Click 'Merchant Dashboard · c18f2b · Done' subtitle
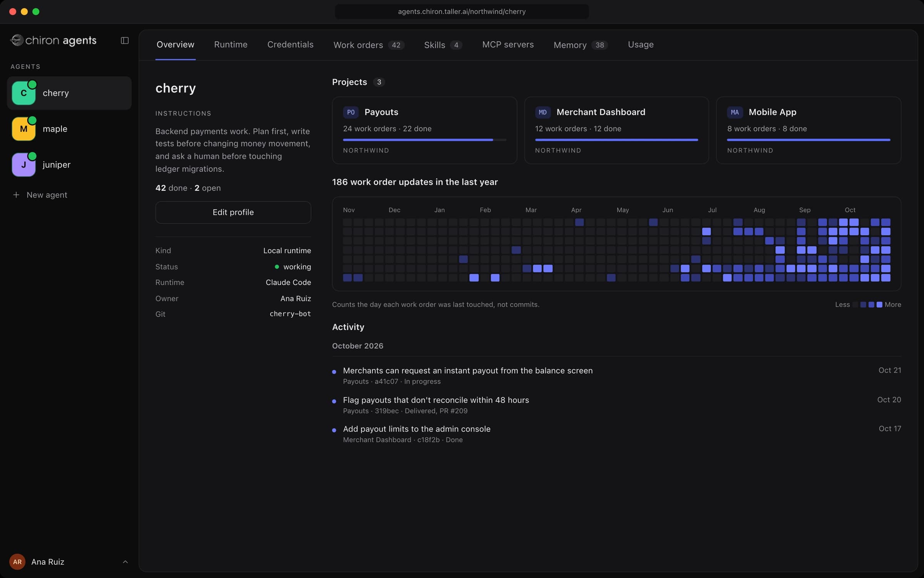The width and height of the screenshot is (924, 578). 403,440
